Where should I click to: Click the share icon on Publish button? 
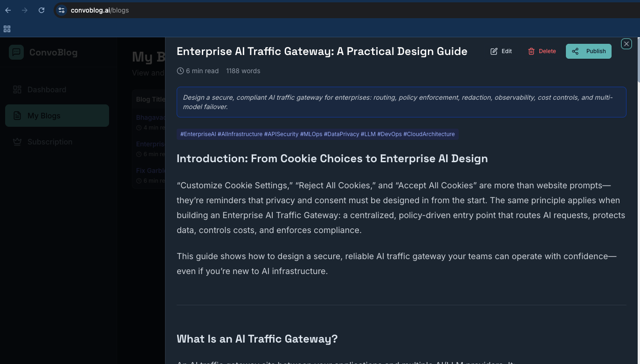[x=576, y=51]
